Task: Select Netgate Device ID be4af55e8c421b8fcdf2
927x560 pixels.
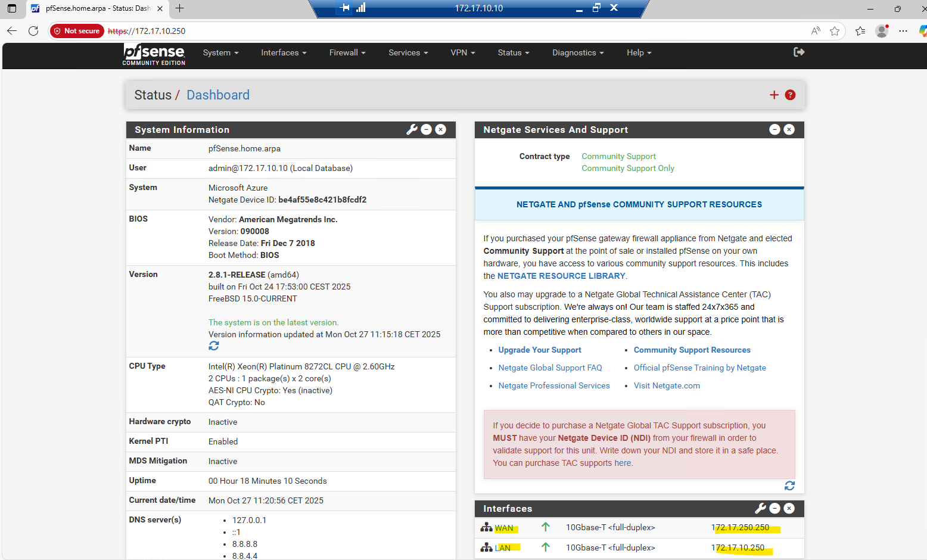Action: (x=322, y=200)
